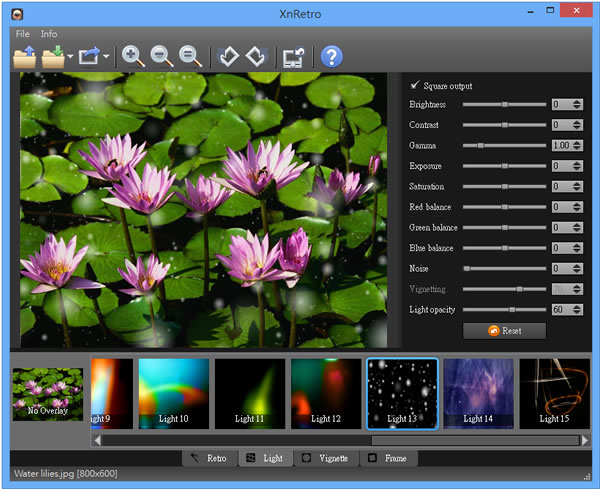Select the Light 14 overlay thumbnail
This screenshot has height=489, width=600.
click(478, 394)
